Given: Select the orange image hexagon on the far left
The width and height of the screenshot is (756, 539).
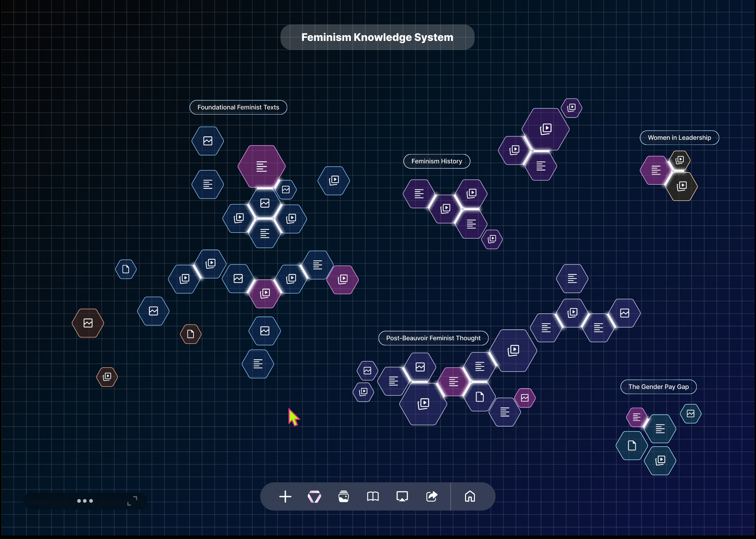Looking at the screenshot, I should [x=87, y=323].
